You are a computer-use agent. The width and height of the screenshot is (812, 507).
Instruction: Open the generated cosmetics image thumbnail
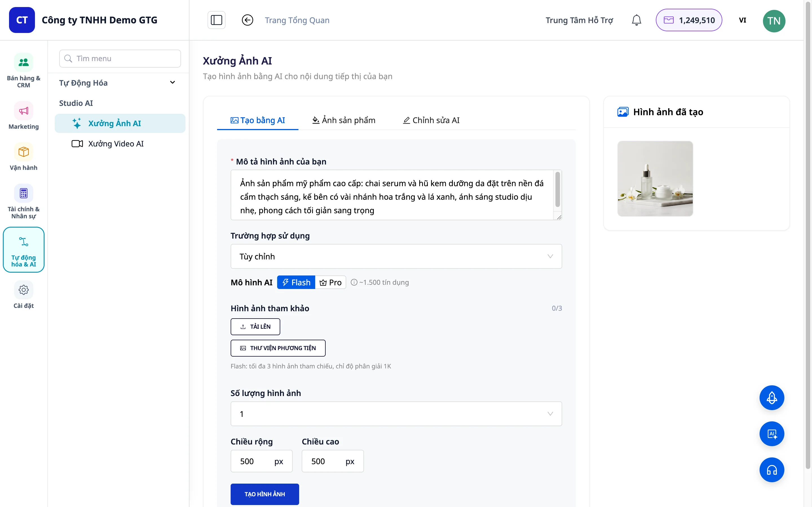[x=655, y=178]
